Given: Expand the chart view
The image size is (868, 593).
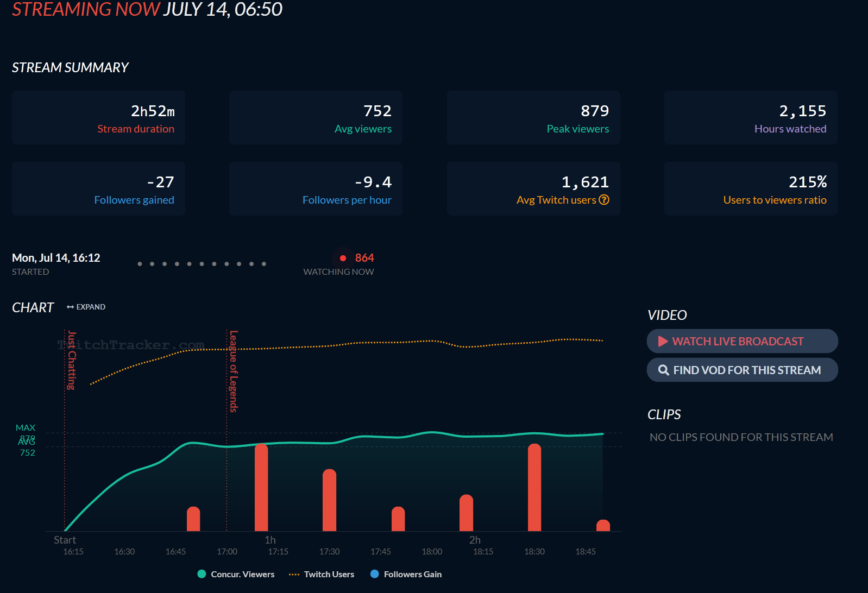Looking at the screenshot, I should click(86, 307).
